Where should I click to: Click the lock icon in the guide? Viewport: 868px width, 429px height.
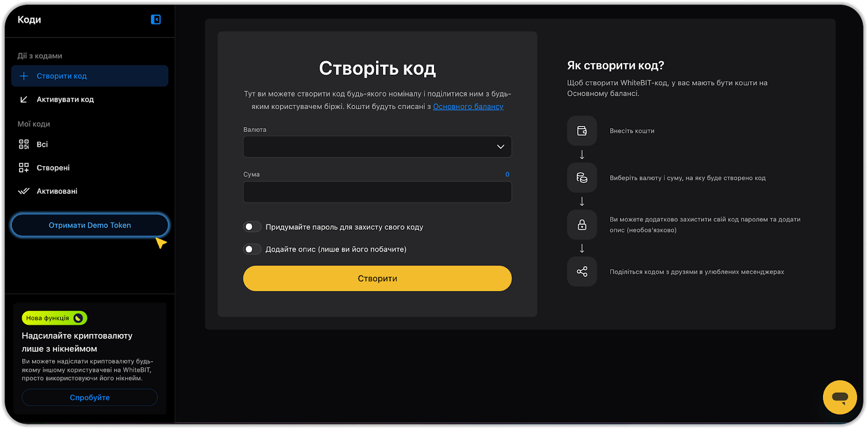coord(582,225)
